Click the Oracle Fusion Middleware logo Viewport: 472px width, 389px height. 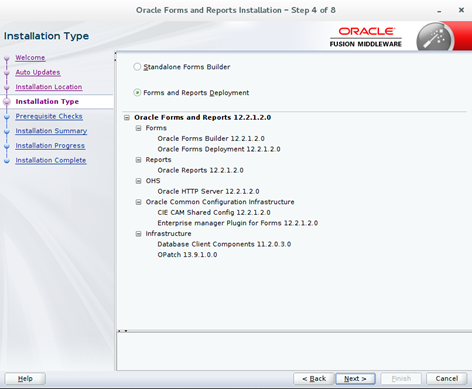point(366,37)
